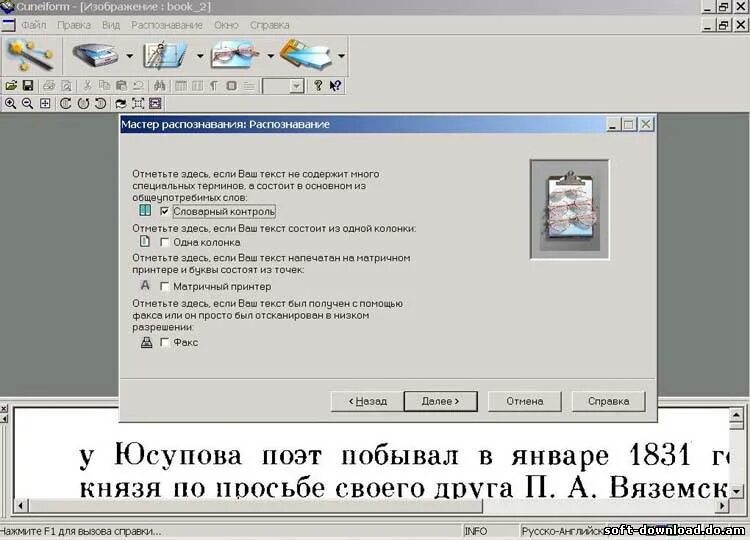The image size is (750, 540).
Task: Check the Одна колонка checkbox
Action: coord(165,242)
